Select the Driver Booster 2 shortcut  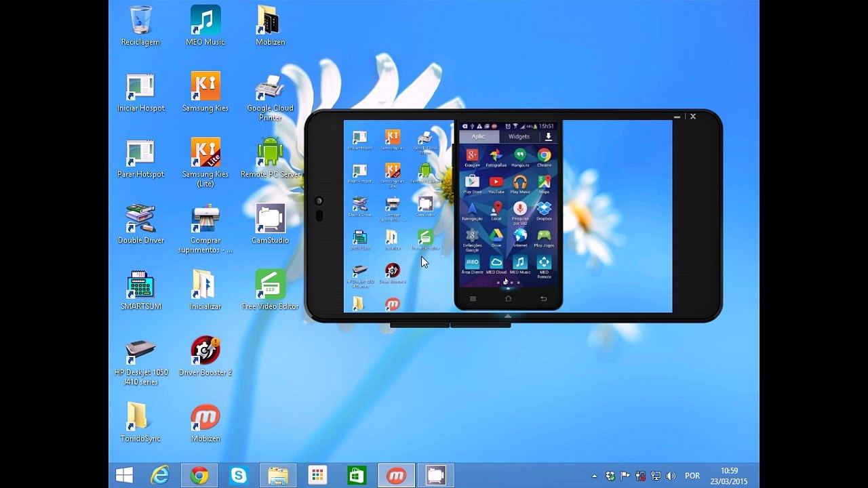pyautogui.click(x=205, y=357)
